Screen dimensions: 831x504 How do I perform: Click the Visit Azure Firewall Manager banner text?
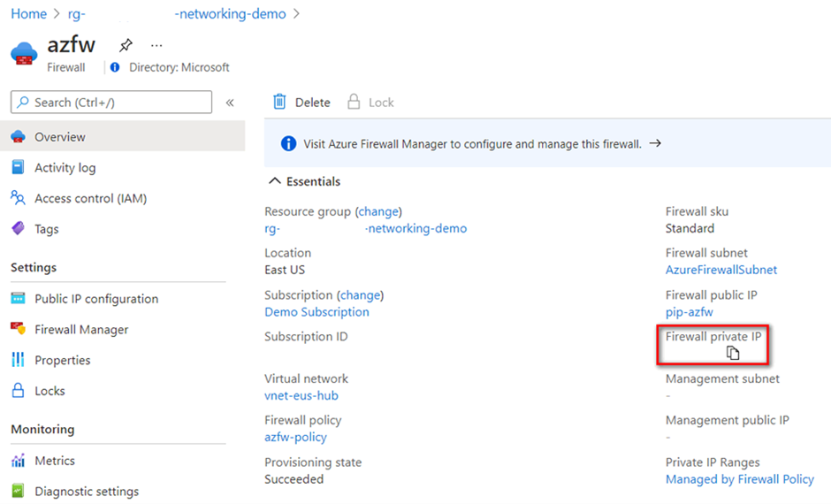click(472, 144)
